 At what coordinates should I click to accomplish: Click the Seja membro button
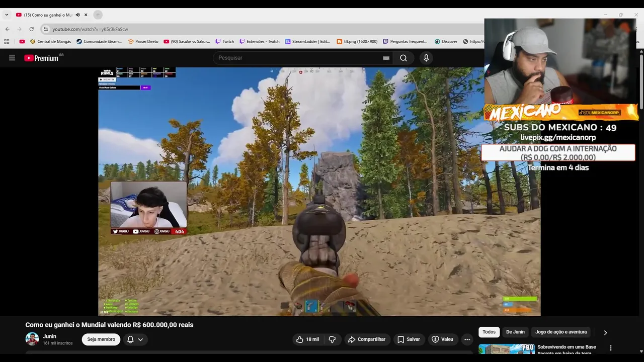pyautogui.click(x=101, y=339)
